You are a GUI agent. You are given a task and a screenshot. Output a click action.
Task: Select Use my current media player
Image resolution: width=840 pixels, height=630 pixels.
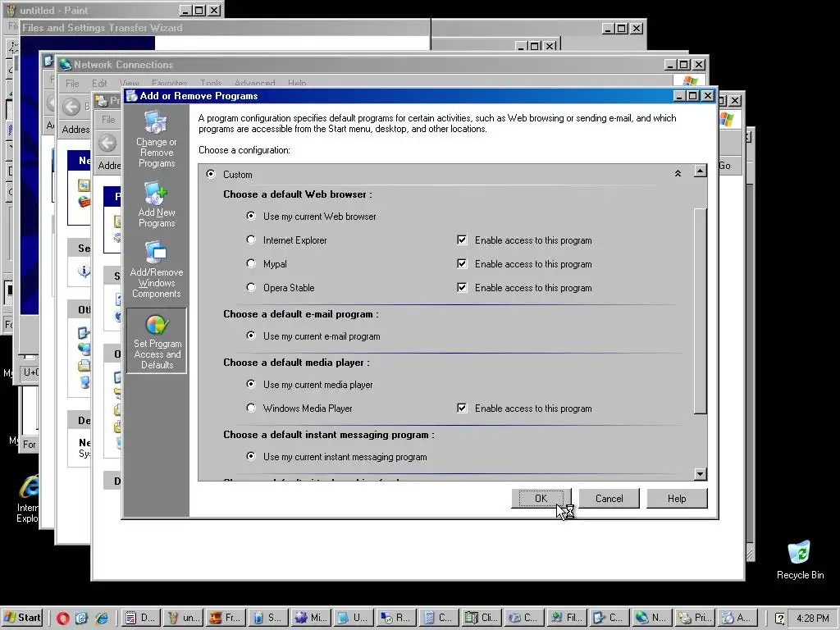[251, 384]
